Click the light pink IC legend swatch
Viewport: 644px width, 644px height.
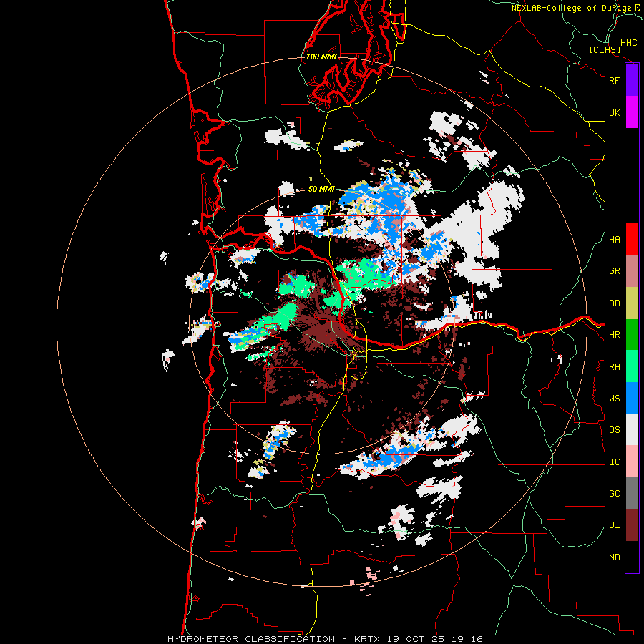click(x=632, y=462)
